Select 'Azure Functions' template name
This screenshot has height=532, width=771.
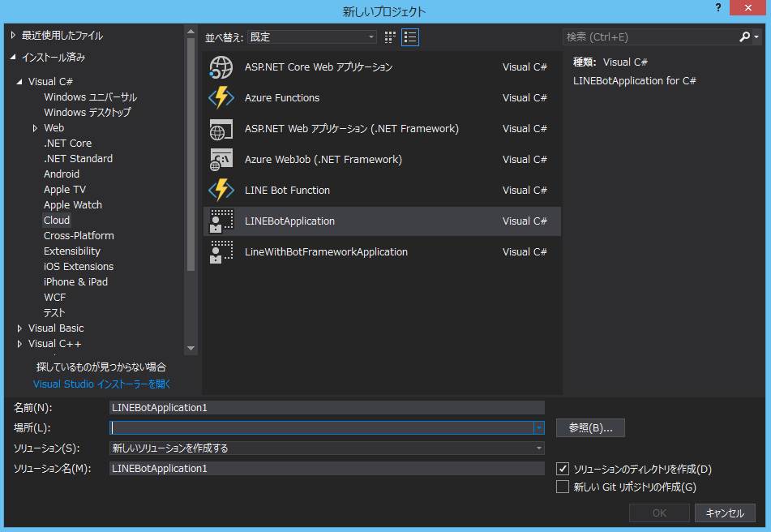[x=282, y=98]
